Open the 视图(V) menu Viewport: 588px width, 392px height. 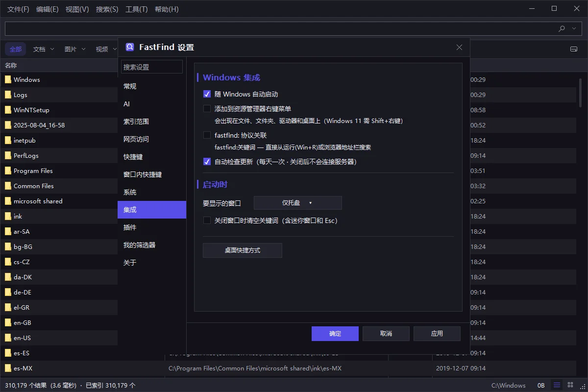pos(77,9)
